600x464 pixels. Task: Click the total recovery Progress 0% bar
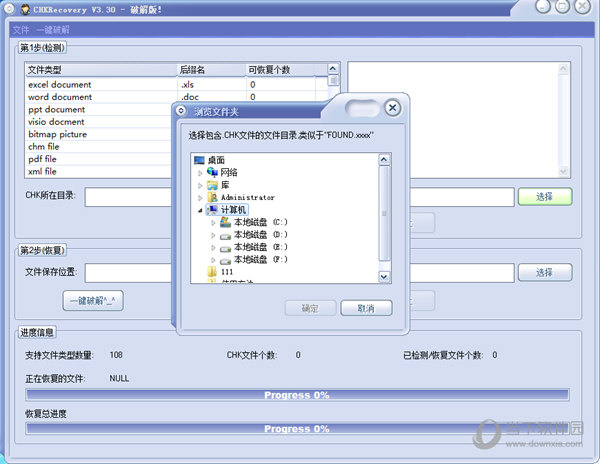pos(297,429)
